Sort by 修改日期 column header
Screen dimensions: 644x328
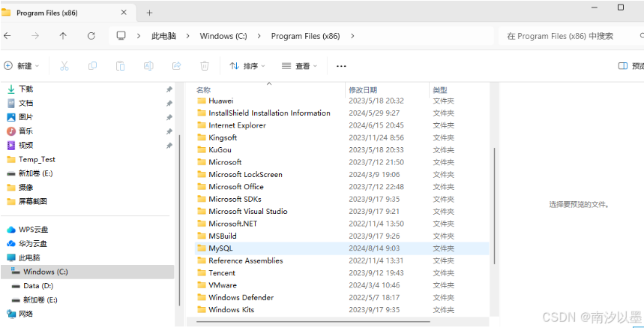pyautogui.click(x=363, y=90)
